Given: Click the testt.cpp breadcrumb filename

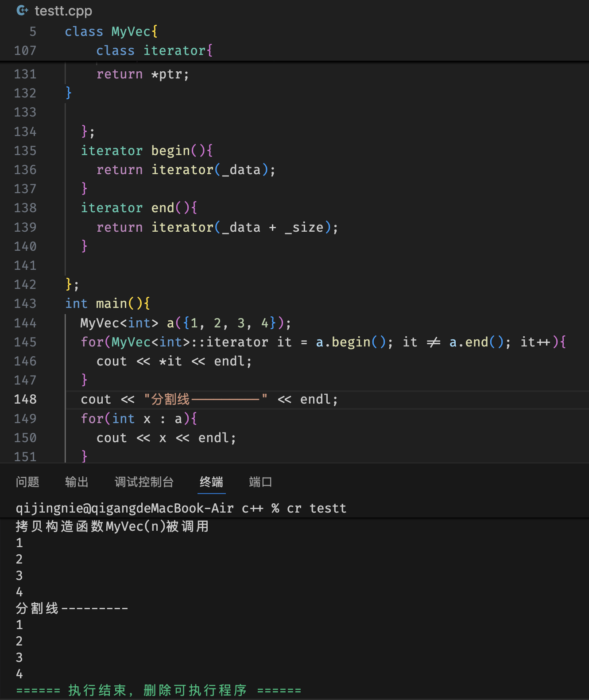Looking at the screenshot, I should click(63, 11).
